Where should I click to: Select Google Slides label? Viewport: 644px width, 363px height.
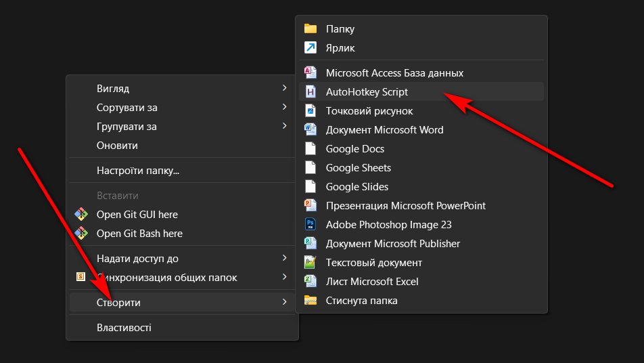coord(357,187)
